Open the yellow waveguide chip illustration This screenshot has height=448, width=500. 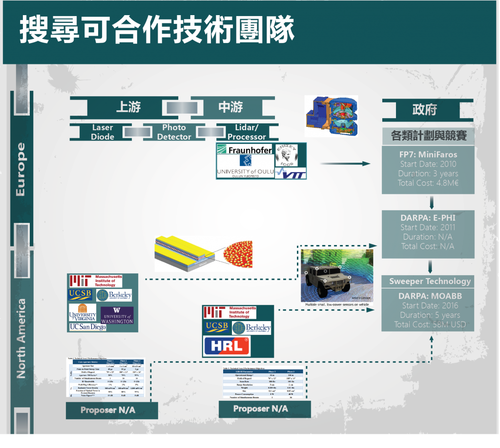click(x=204, y=254)
